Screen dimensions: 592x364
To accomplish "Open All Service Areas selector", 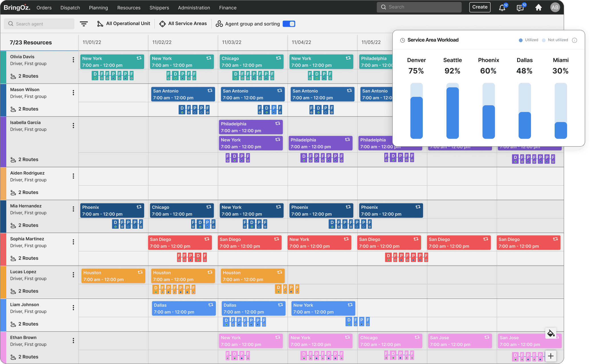I will 183,24.
